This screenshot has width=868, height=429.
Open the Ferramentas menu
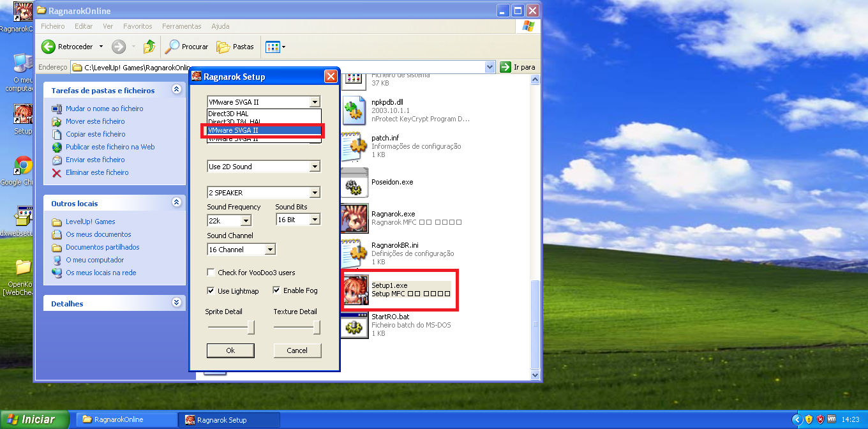point(181,26)
